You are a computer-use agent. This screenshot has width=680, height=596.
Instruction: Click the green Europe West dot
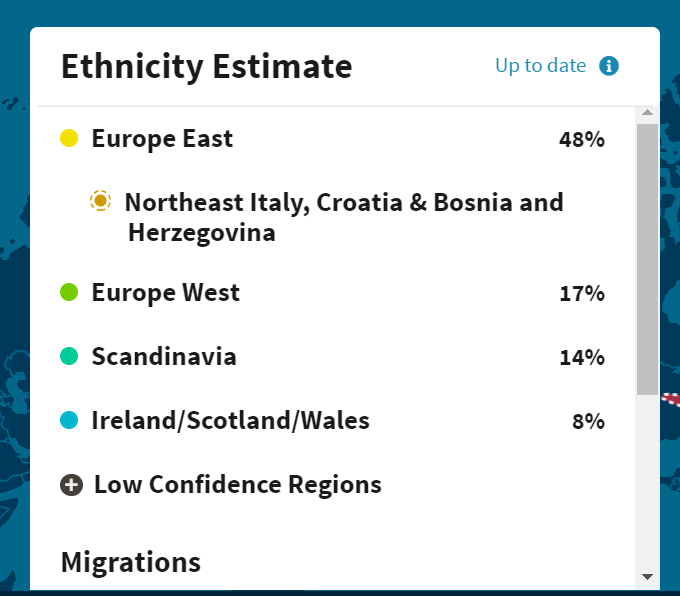tap(69, 293)
